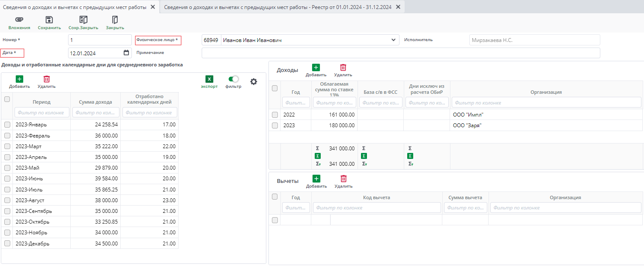Screen dimensions: 644x269
Task: Turn off the фильтр toggle switch
Action: 233,79
